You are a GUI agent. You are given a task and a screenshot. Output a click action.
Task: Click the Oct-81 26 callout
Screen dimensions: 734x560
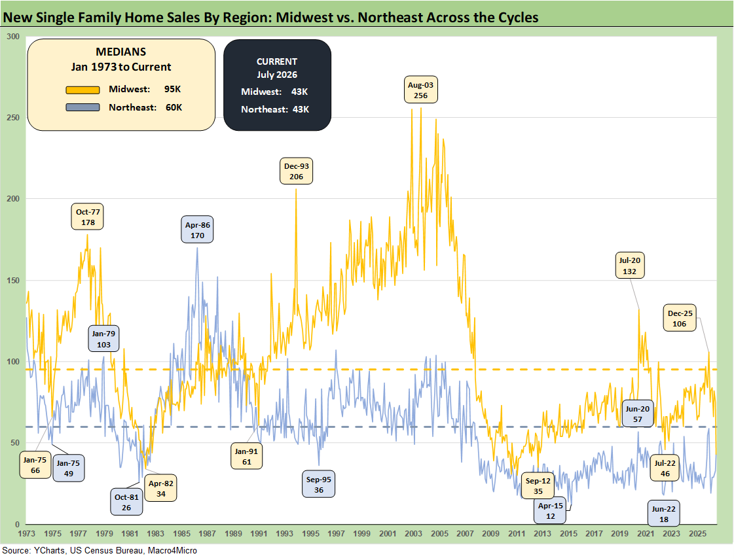pyautogui.click(x=126, y=502)
